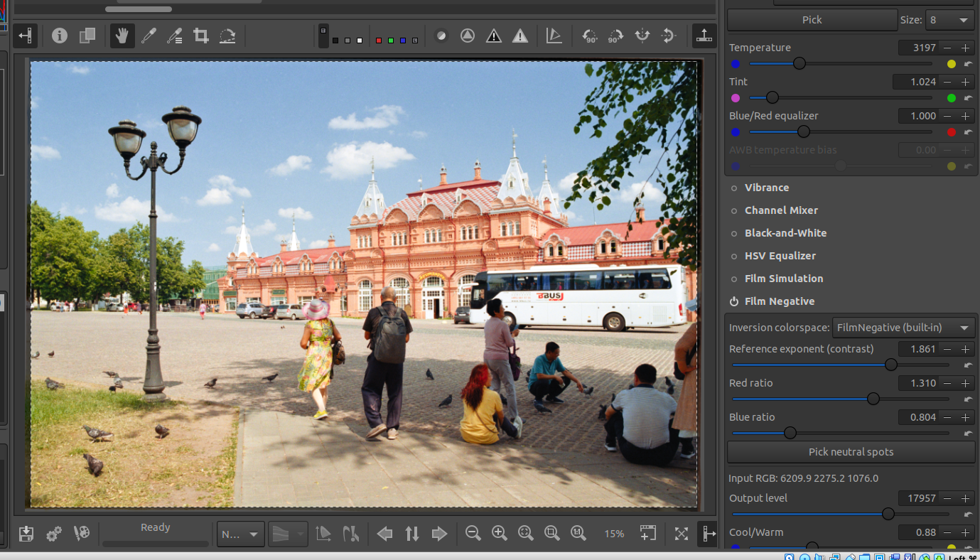
Task: Select the Crop tool
Action: tap(201, 36)
